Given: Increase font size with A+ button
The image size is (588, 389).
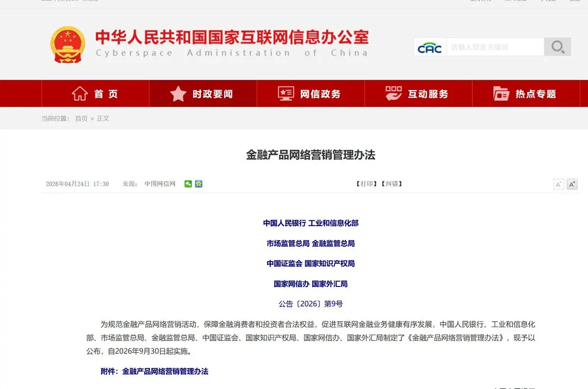Looking at the screenshot, I should 572,184.
